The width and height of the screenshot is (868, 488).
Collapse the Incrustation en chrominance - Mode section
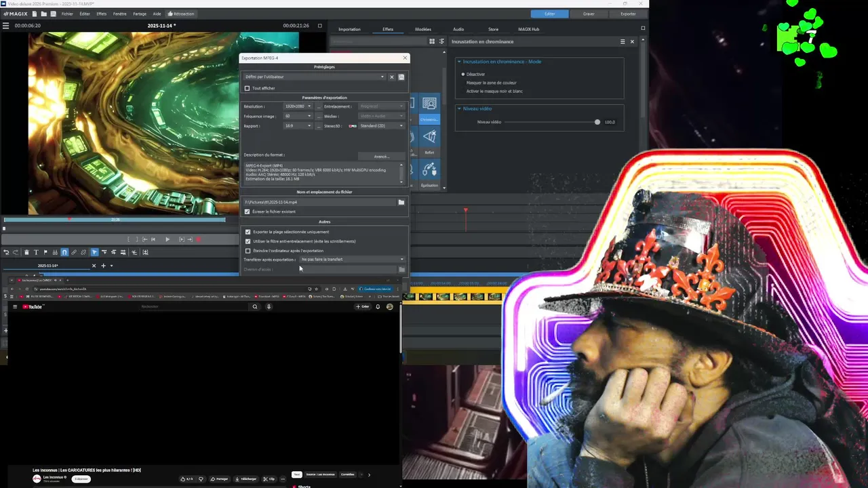click(x=458, y=62)
